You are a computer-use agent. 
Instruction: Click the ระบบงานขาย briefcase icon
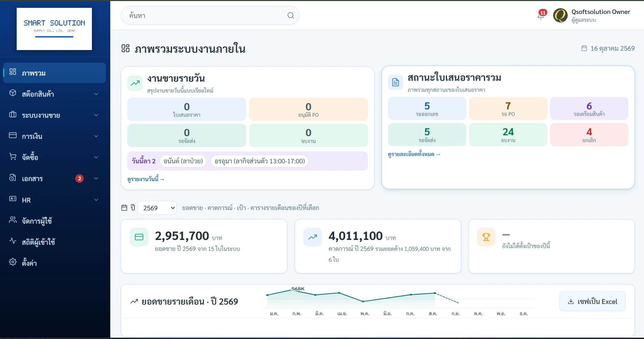pos(13,114)
